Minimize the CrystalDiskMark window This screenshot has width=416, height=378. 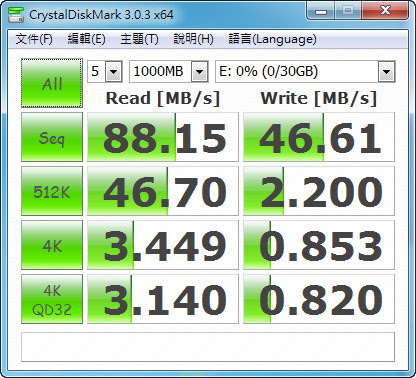click(x=321, y=12)
